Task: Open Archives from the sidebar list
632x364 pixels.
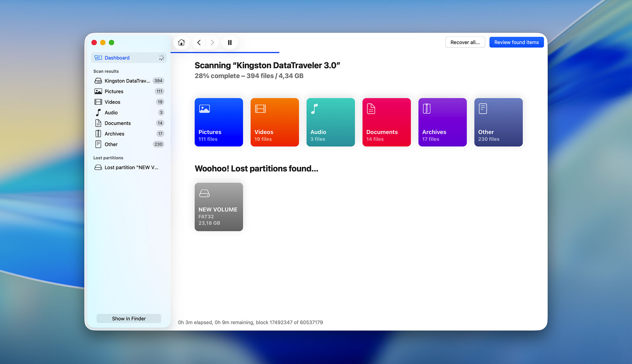Action: pos(115,133)
